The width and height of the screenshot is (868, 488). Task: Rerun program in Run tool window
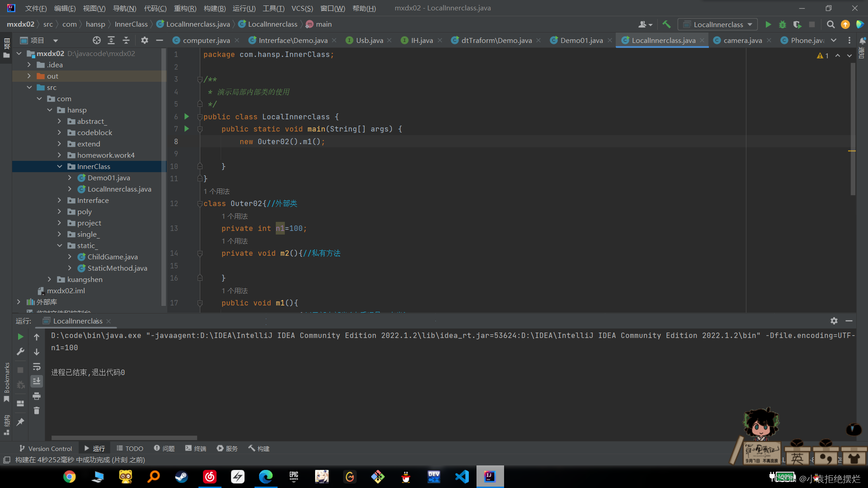(x=20, y=337)
